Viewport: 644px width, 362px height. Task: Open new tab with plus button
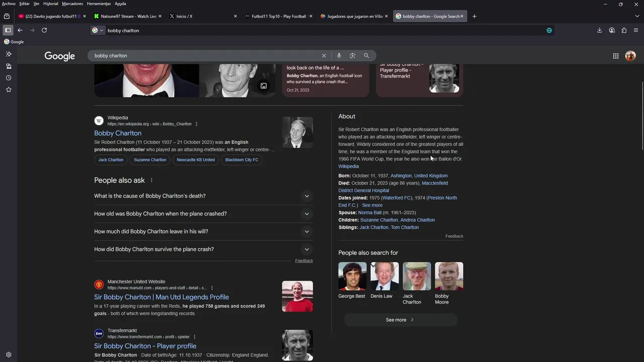pos(474,16)
